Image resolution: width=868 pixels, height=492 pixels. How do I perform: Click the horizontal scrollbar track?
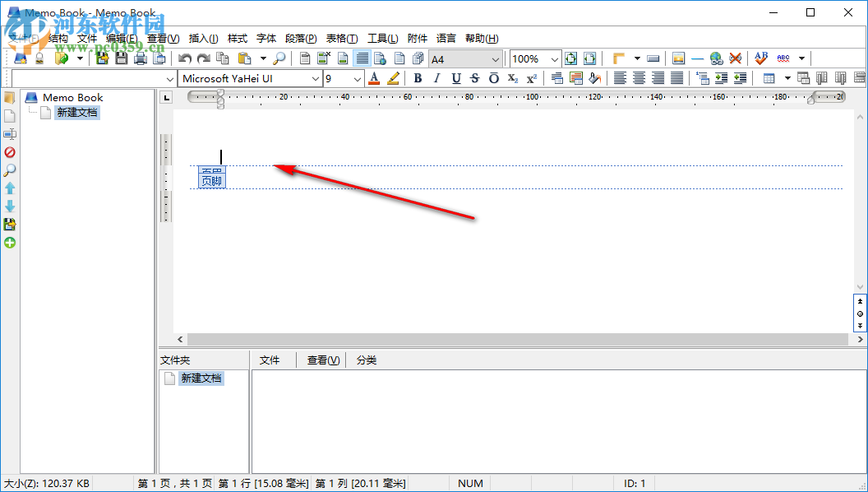(518, 339)
